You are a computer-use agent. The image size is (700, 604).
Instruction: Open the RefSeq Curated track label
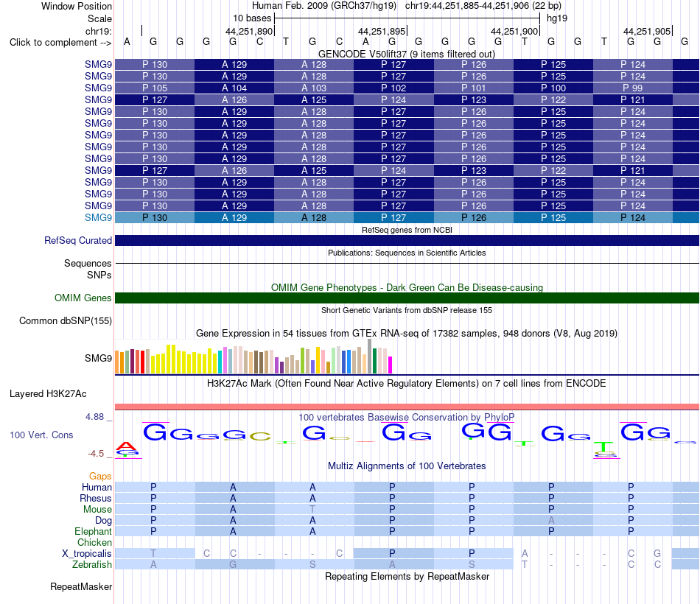click(77, 240)
